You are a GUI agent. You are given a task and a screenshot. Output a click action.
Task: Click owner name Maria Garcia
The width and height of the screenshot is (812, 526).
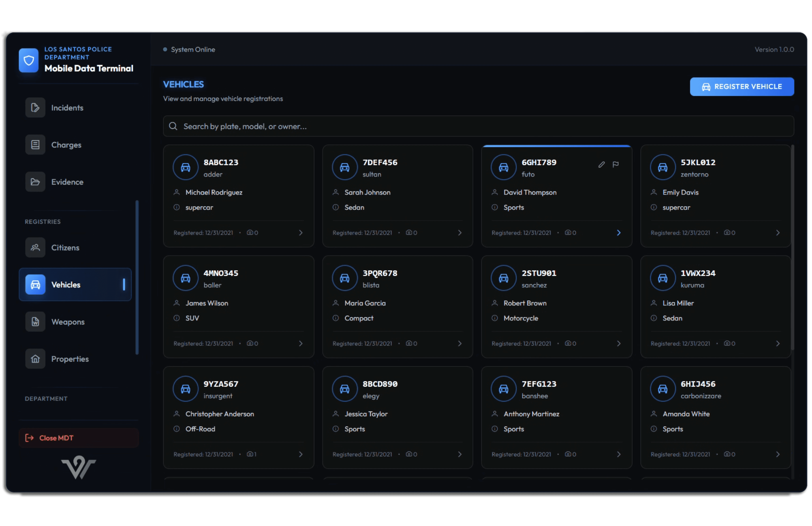pos(365,303)
